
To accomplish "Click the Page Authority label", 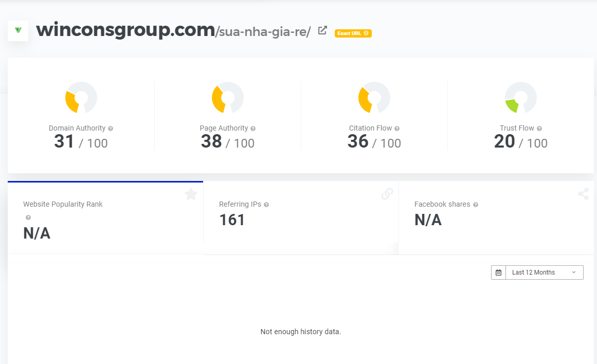I will 224,129.
